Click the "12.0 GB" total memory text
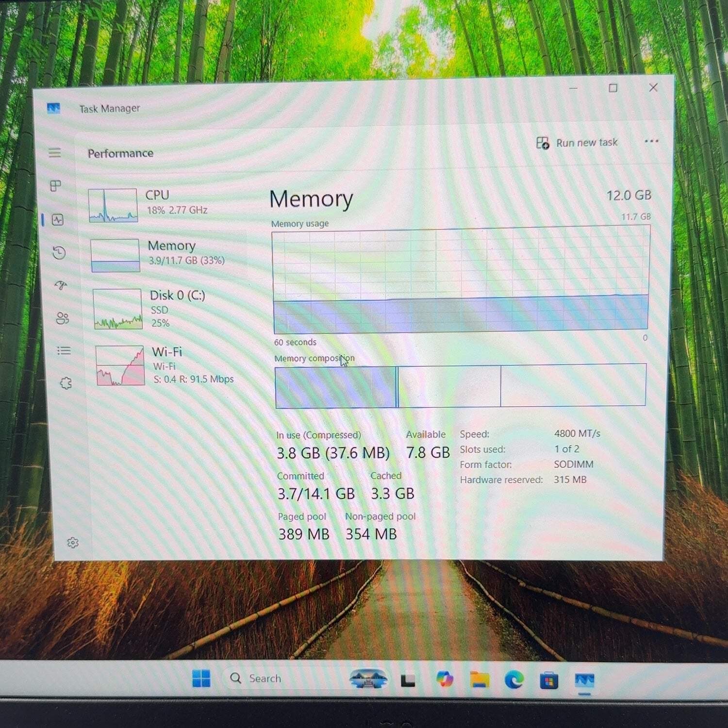Screen dimensions: 728x728 point(629,196)
